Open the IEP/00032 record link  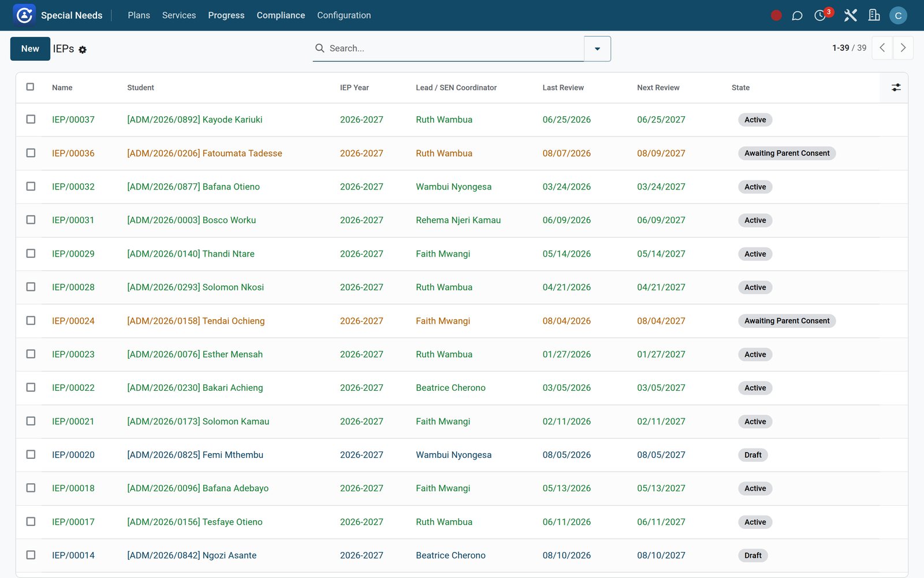click(73, 187)
